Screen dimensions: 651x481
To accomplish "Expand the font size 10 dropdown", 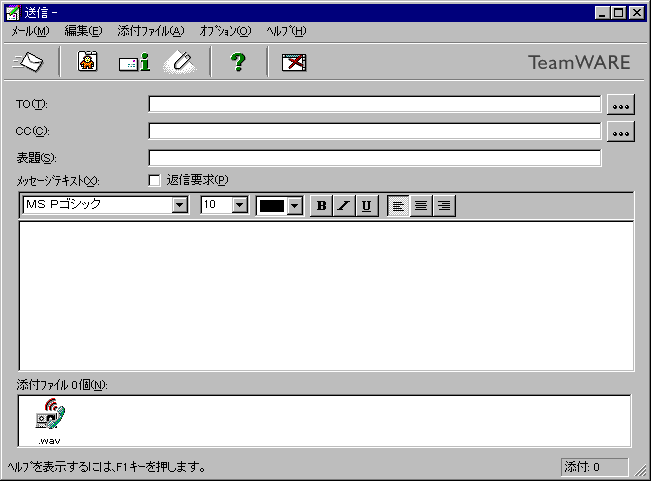I will (240, 205).
